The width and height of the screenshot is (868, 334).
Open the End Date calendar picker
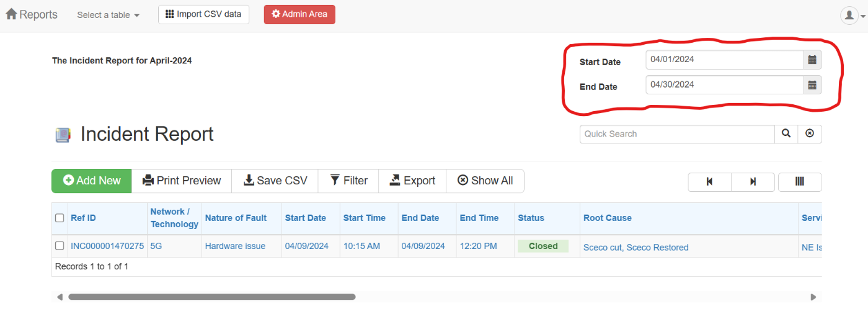tap(812, 84)
